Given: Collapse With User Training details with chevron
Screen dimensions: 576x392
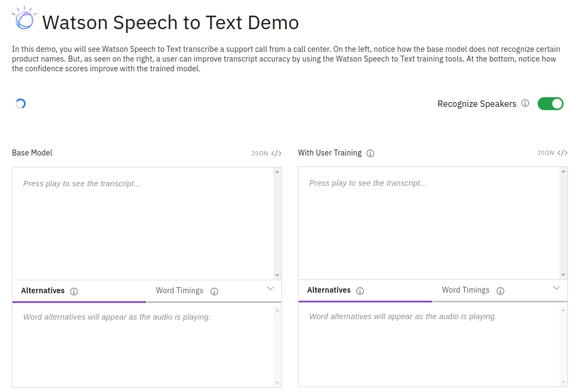Looking at the screenshot, I should (557, 288).
